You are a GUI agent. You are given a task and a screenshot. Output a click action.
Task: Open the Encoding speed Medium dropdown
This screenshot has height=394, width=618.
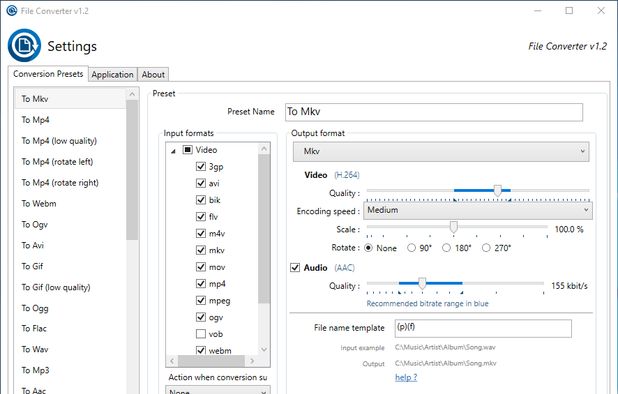[478, 210]
